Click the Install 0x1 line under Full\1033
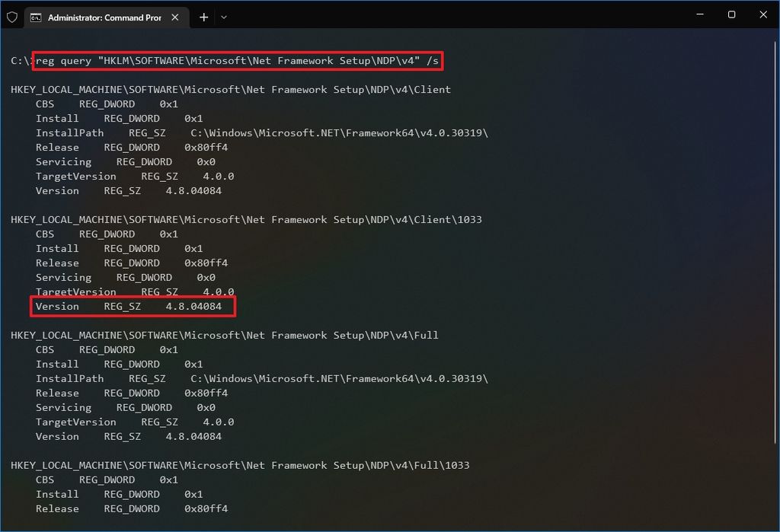Viewport: 780px width, 532px height. tap(120, 494)
